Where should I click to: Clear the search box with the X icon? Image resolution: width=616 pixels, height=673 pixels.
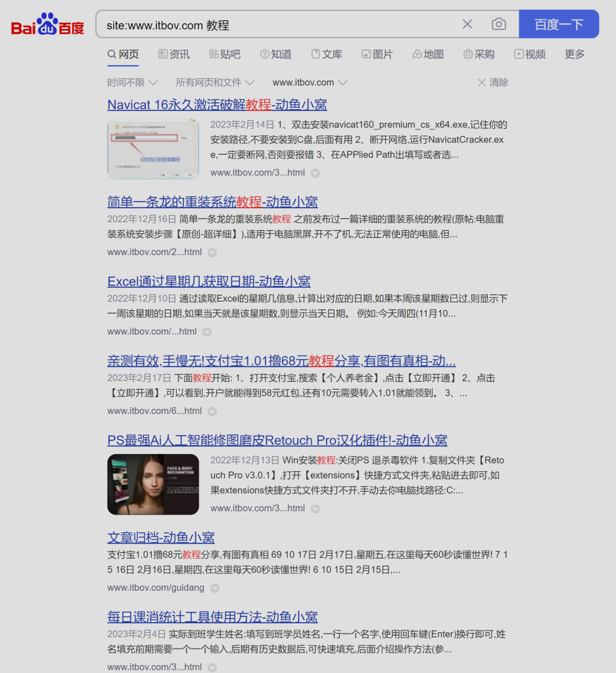(467, 24)
